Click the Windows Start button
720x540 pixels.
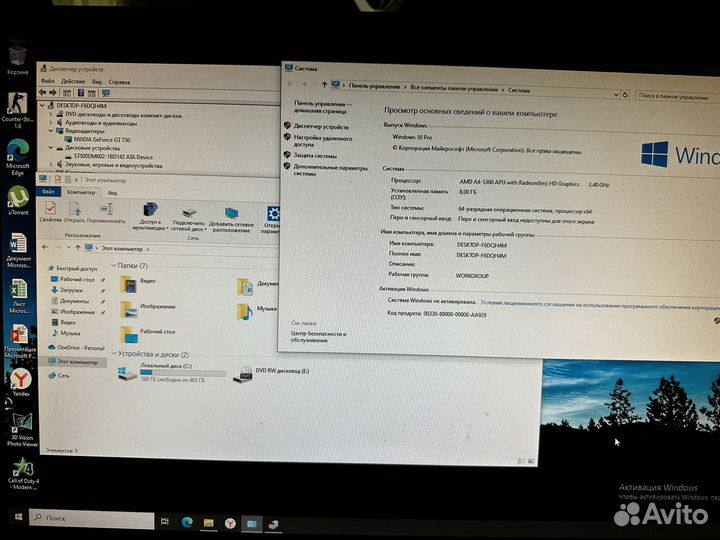18,517
